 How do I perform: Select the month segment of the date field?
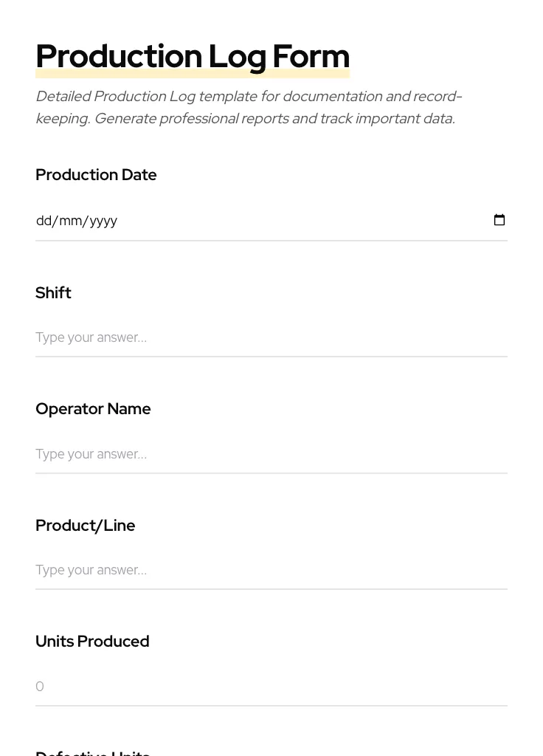66,221
